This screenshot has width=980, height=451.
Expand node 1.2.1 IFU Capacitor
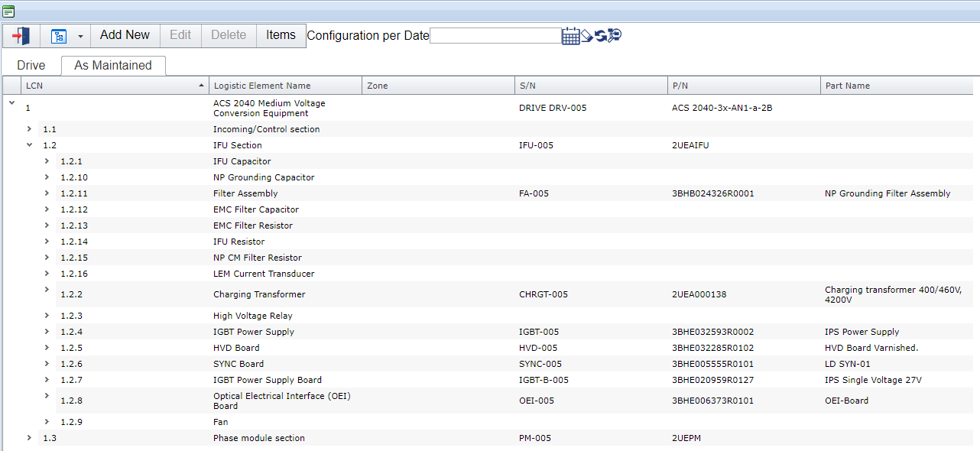pos(47,161)
